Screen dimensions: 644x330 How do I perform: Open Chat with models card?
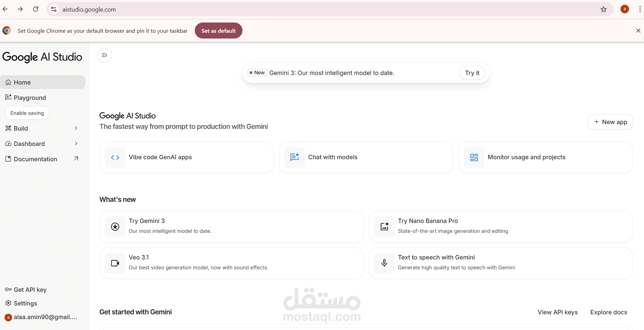pyautogui.click(x=366, y=157)
